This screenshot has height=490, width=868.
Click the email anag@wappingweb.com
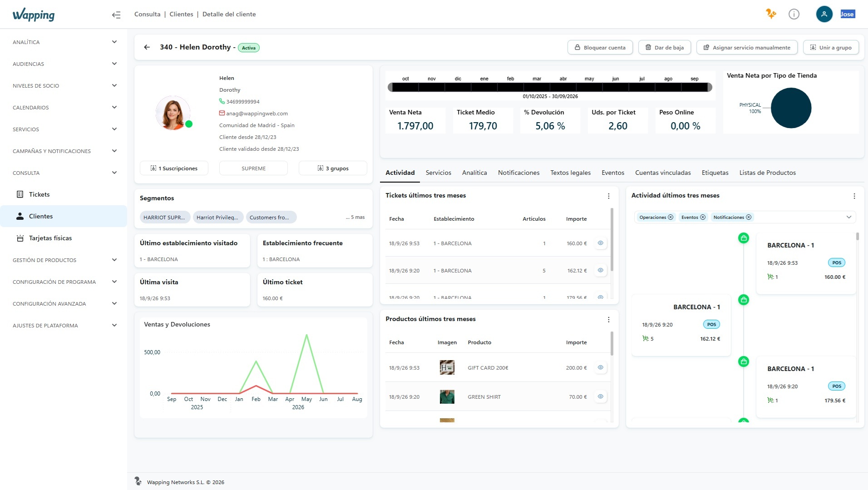point(257,114)
